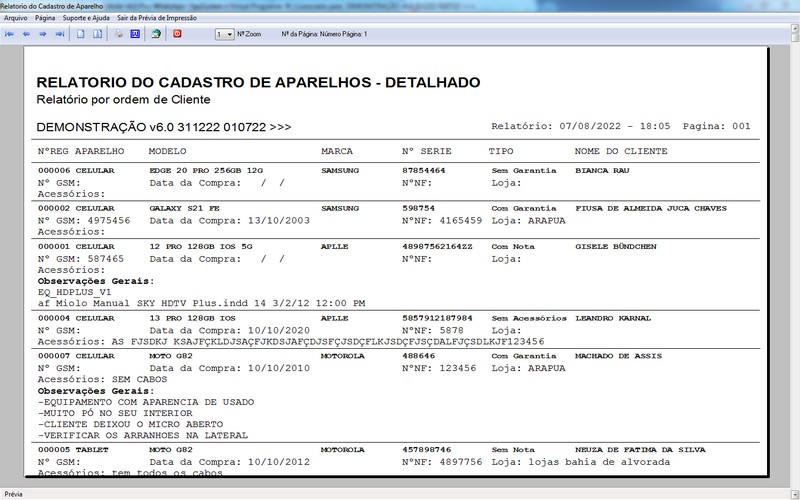Click the NºREG APARELHO column header
The image size is (800, 500).
(x=81, y=151)
